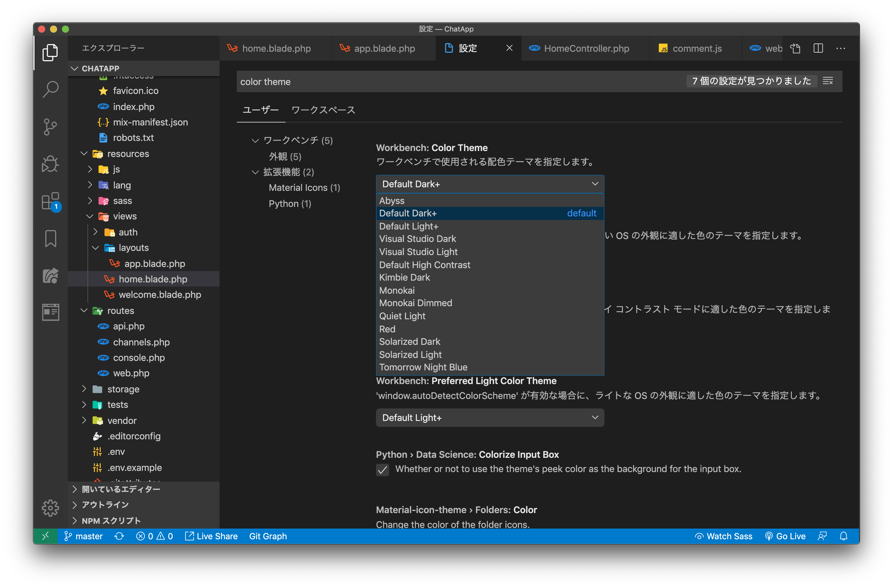The width and height of the screenshot is (893, 588).
Task: Select Solarized Dark theme
Action: [x=490, y=342]
